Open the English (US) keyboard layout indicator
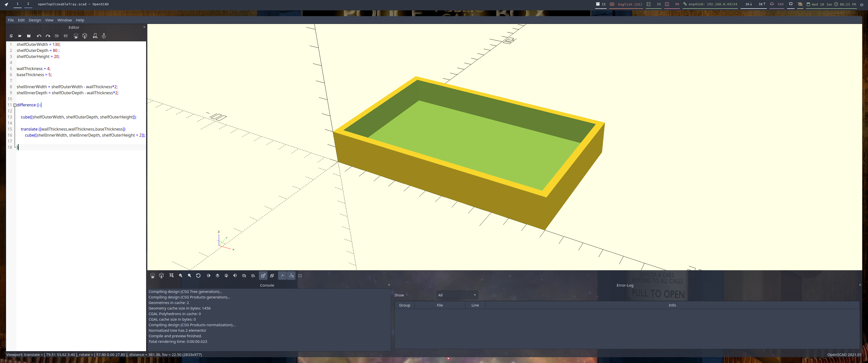 (630, 4)
